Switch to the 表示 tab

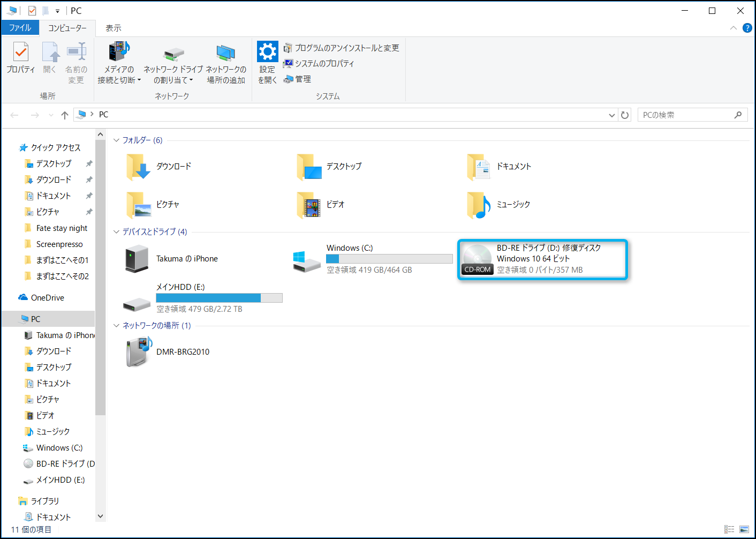pyautogui.click(x=113, y=28)
